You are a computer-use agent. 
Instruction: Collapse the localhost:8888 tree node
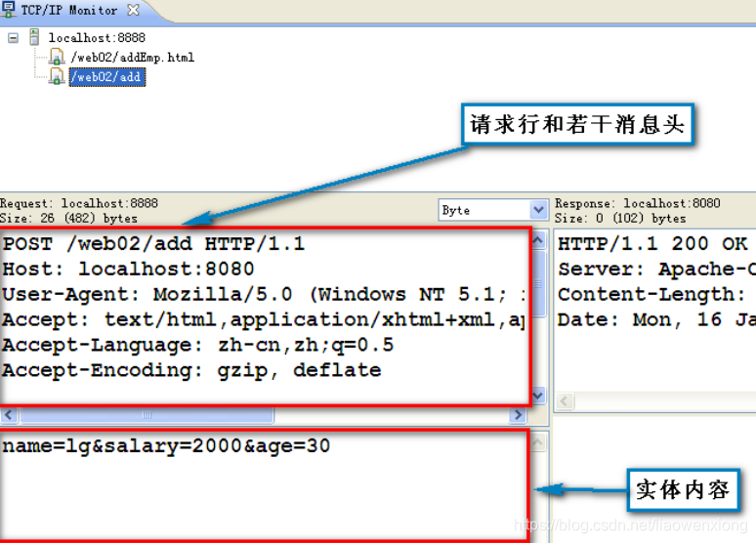[x=14, y=38]
